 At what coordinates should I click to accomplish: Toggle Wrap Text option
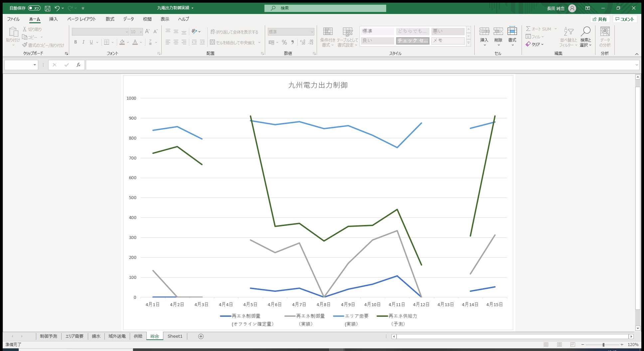point(234,32)
